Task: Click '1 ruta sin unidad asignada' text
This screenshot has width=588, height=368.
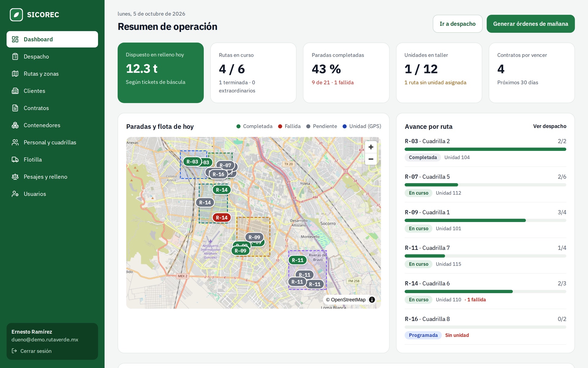Action: point(435,82)
